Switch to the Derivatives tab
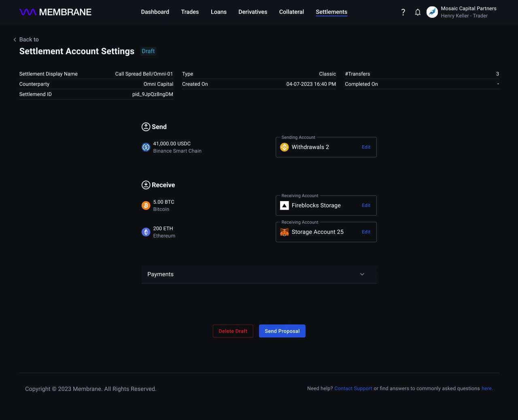518x420 pixels. tap(253, 12)
